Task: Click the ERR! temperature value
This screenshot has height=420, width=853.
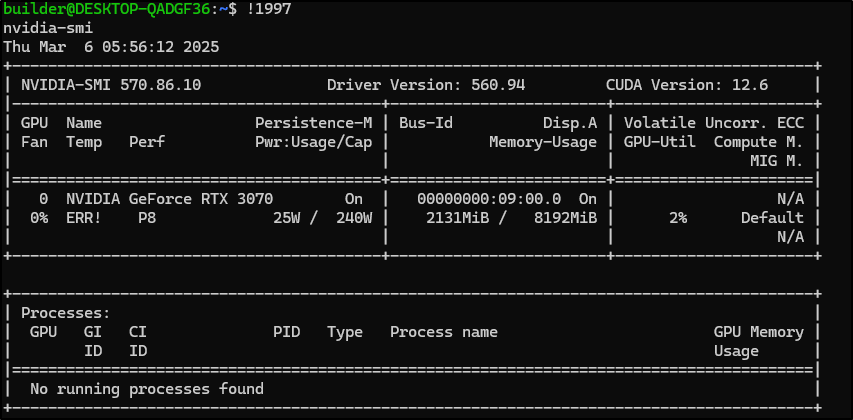Action: pos(84,218)
